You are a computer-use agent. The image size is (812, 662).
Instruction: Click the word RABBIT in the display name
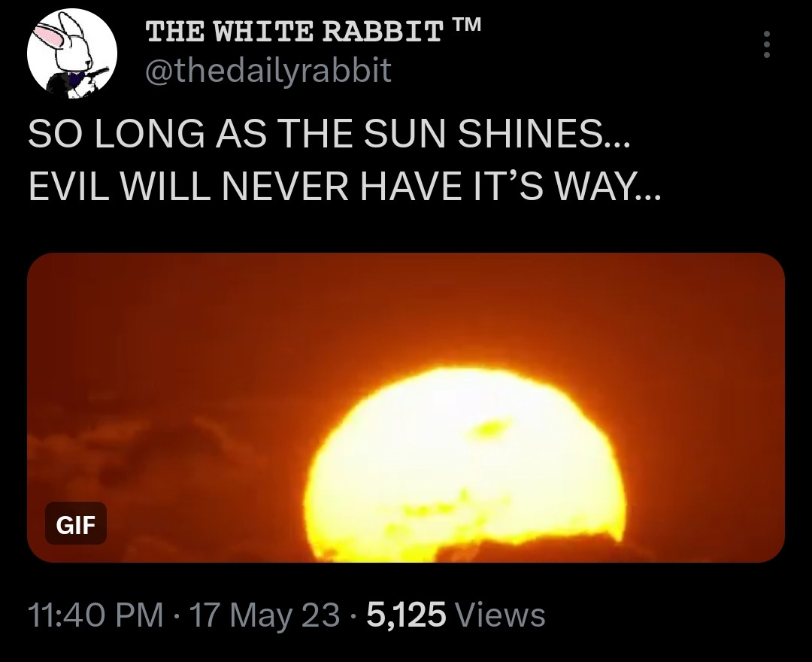pyautogui.click(x=383, y=32)
